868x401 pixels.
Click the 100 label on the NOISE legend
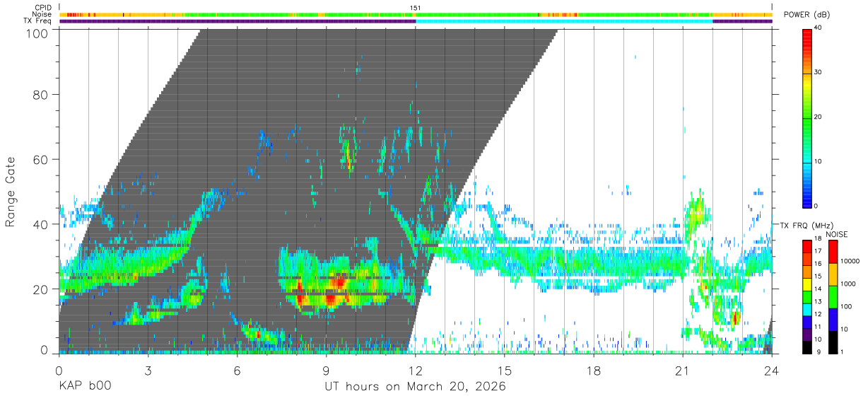[x=845, y=307]
